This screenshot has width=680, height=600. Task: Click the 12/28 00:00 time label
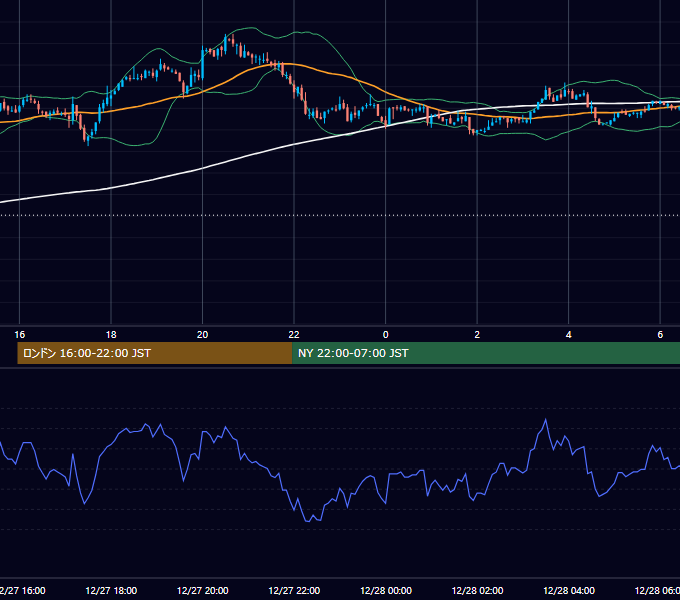(x=386, y=590)
